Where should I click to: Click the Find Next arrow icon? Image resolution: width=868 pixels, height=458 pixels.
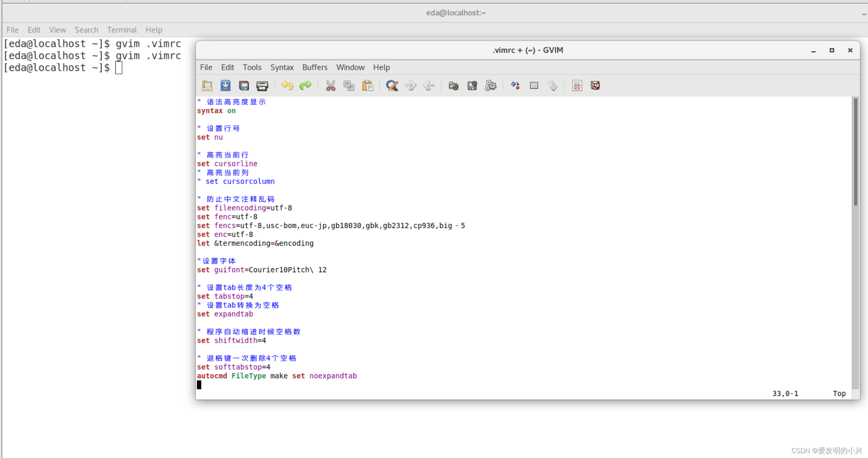[x=411, y=86]
